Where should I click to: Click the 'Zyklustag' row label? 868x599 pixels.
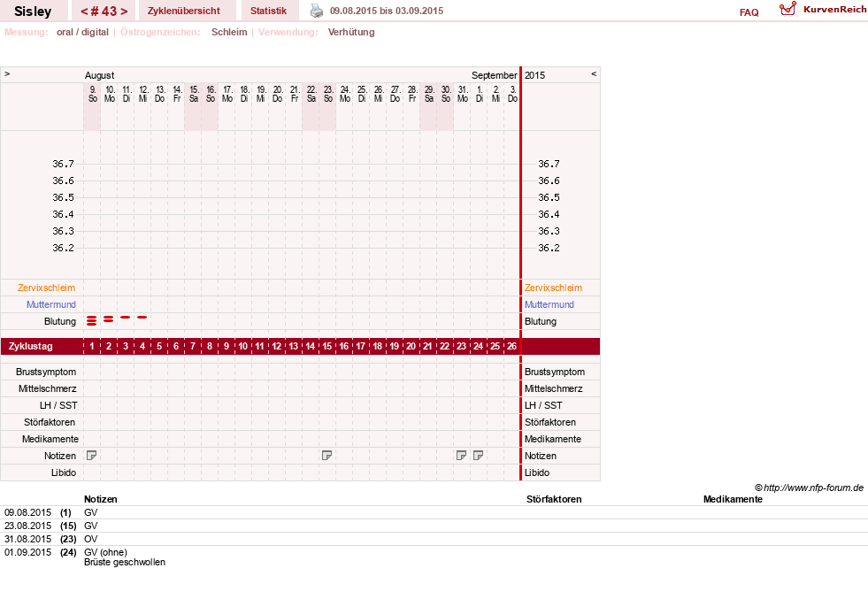31,346
